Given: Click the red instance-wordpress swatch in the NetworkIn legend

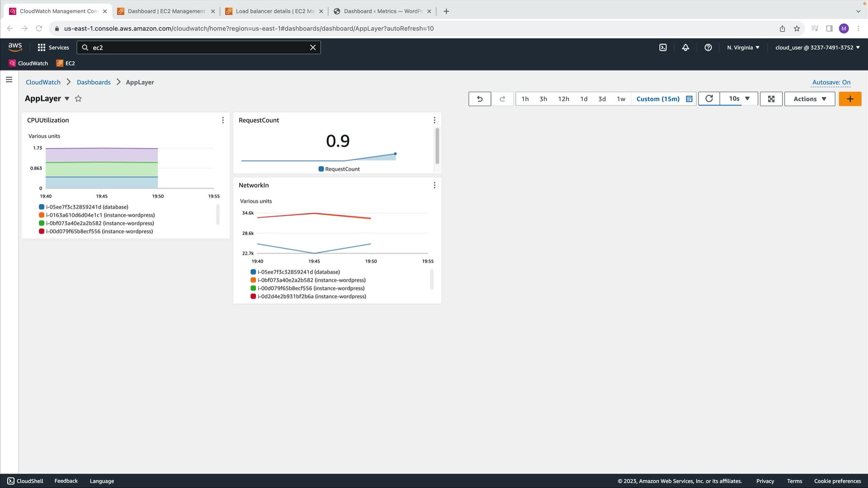Looking at the screenshot, I should [x=253, y=296].
